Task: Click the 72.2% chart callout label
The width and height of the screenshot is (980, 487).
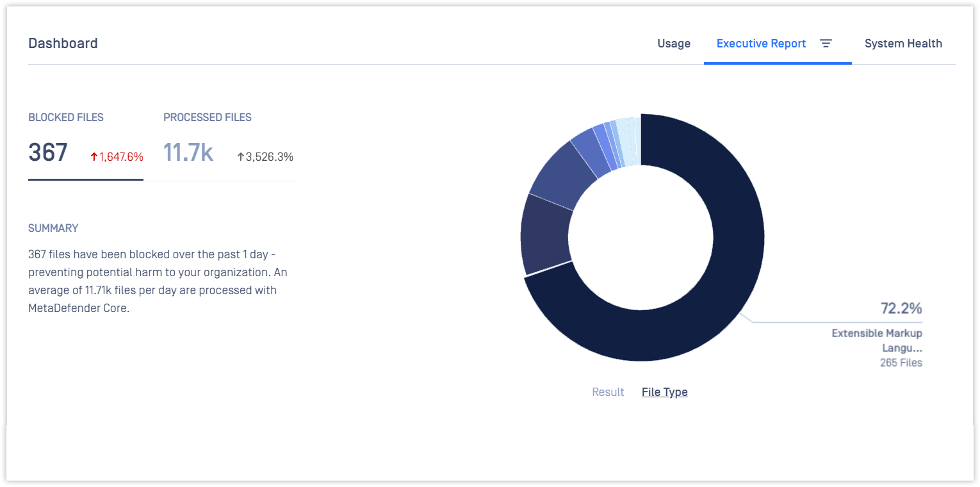Action: click(901, 308)
